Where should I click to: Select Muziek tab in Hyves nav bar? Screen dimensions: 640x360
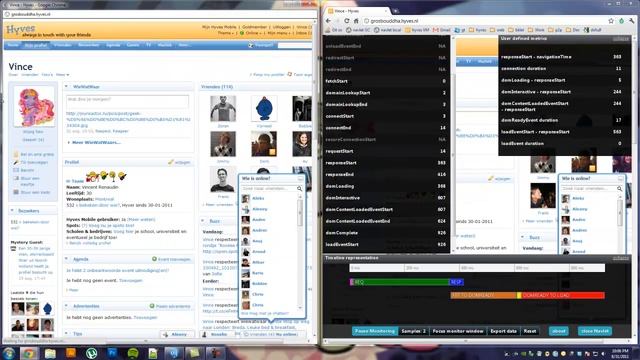(x=164, y=45)
